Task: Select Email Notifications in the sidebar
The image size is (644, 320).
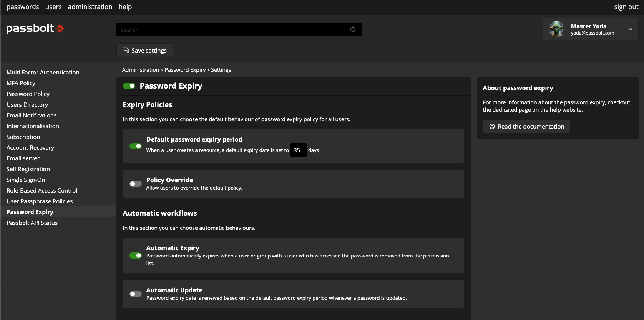Action: click(x=32, y=115)
